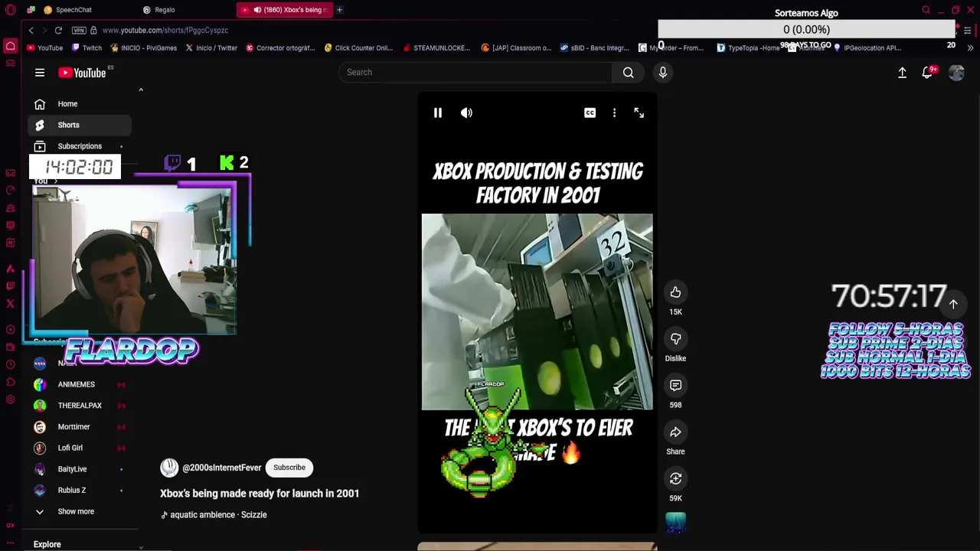The image size is (980, 551).
Task: Open Subscriptions in sidebar
Action: coord(80,146)
